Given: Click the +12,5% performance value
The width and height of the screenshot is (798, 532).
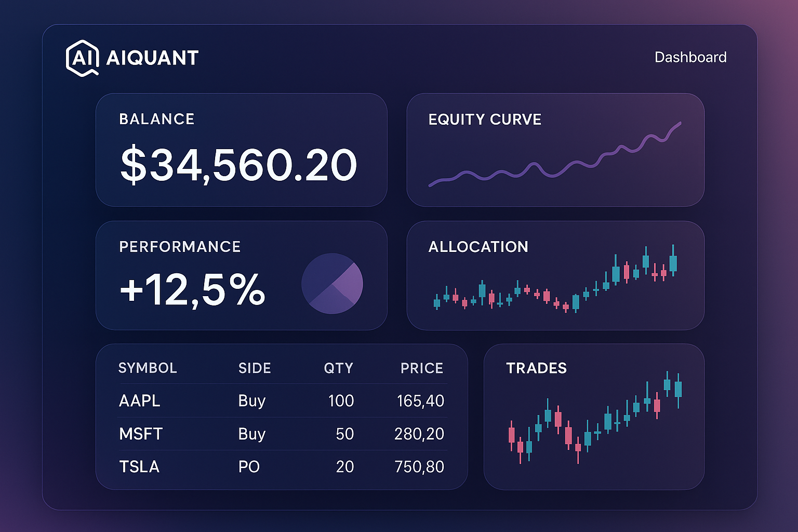Looking at the screenshot, I should click(x=192, y=289).
